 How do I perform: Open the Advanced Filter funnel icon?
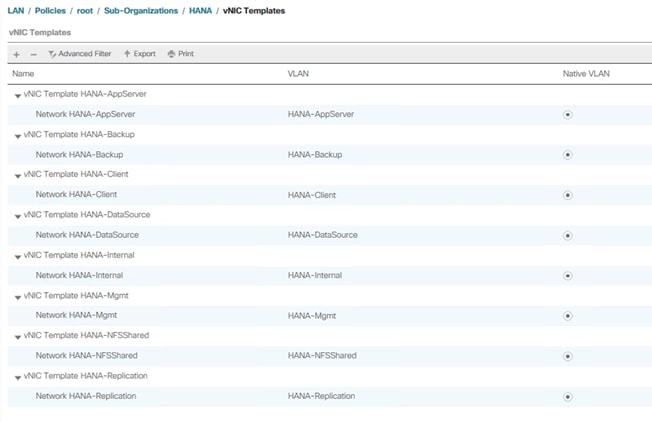pyautogui.click(x=52, y=54)
